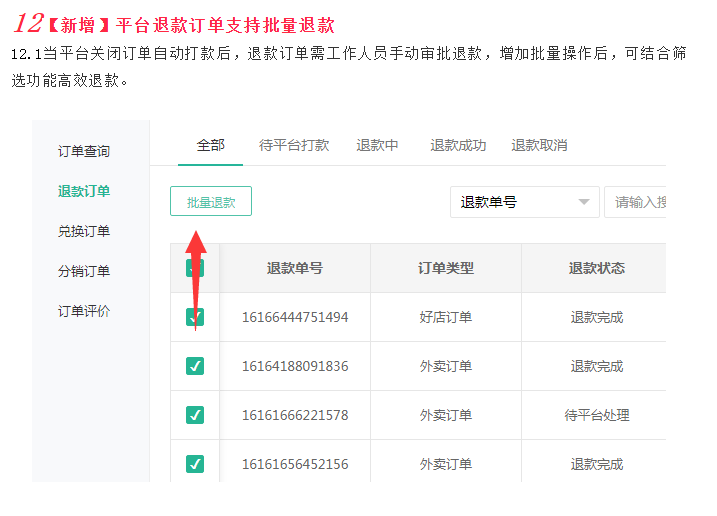Open 分销订单 in the sidebar menu
Image resolution: width=717 pixels, height=516 pixels.
point(84,271)
